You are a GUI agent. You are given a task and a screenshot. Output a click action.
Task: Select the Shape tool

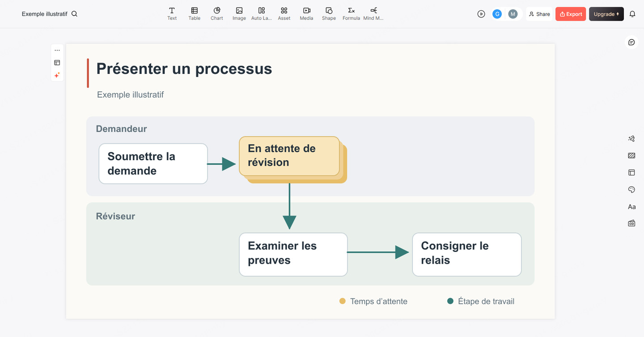tap(329, 13)
